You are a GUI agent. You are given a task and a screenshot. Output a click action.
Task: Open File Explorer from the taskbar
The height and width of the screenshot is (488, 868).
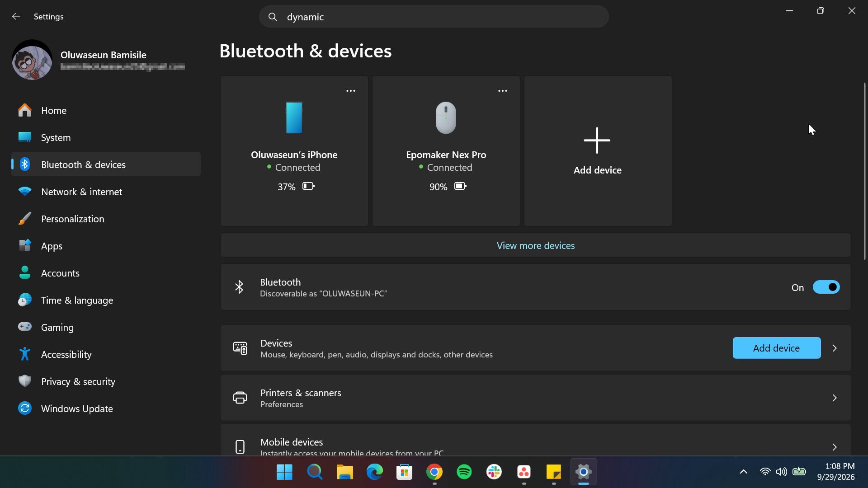344,472
